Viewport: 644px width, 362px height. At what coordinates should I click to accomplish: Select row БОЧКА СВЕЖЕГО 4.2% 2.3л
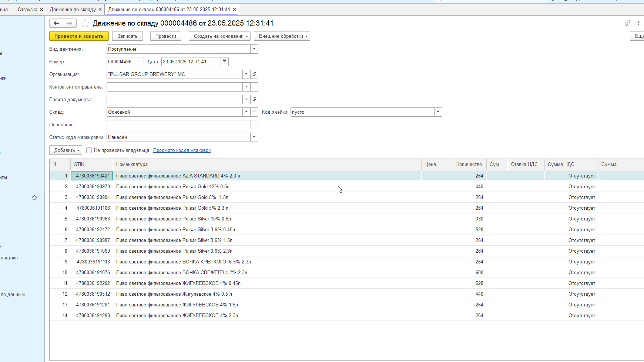point(346,272)
